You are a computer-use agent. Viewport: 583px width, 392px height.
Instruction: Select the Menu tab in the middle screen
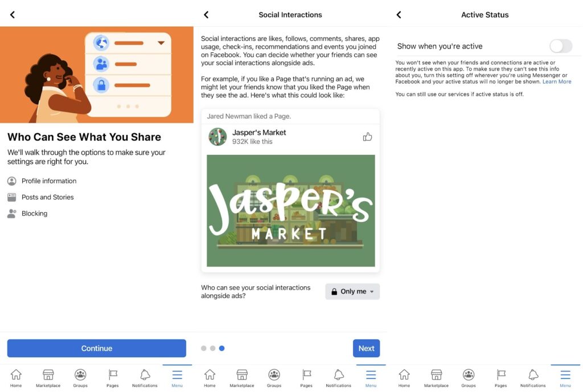pyautogui.click(x=371, y=377)
